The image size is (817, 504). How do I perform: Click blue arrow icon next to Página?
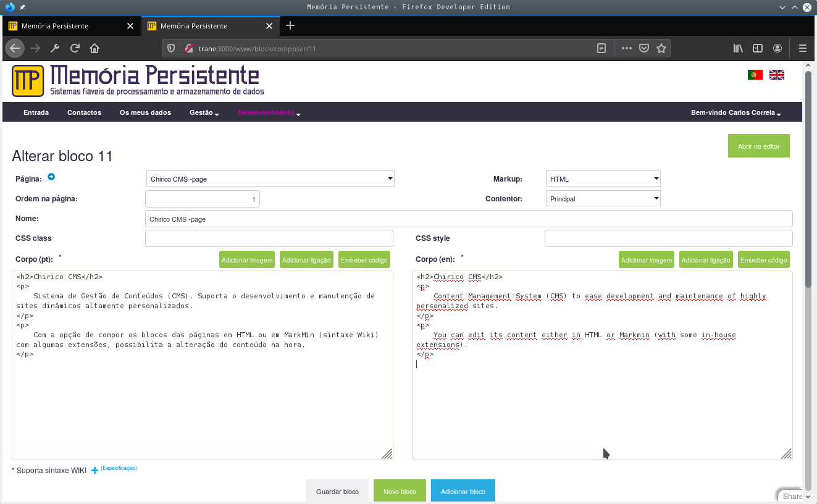[51, 177]
